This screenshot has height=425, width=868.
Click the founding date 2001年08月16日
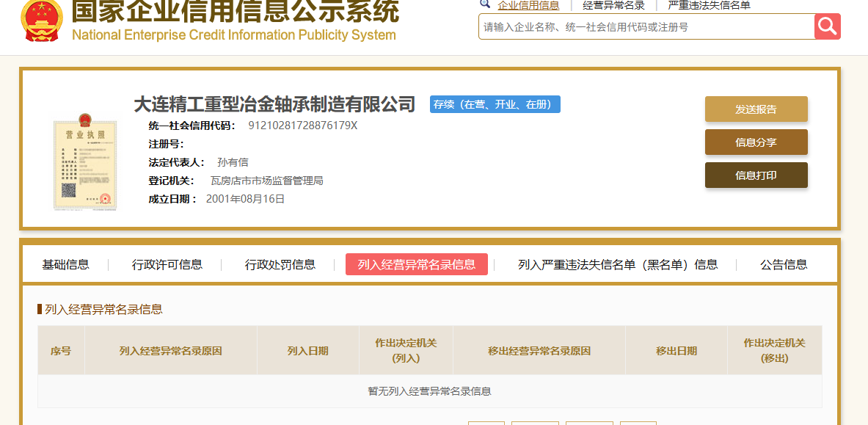tap(245, 199)
